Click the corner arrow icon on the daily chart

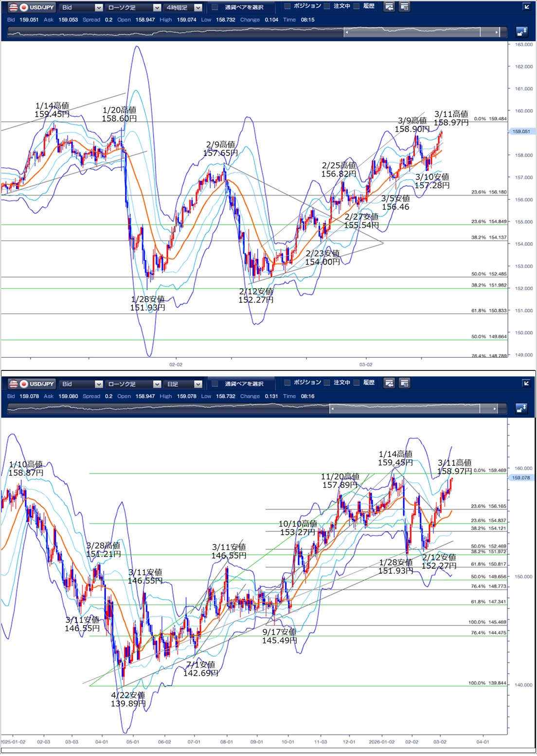pyautogui.click(x=526, y=383)
